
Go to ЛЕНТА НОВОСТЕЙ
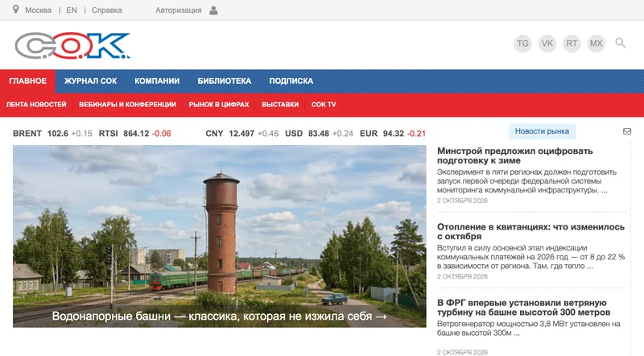click(x=36, y=105)
